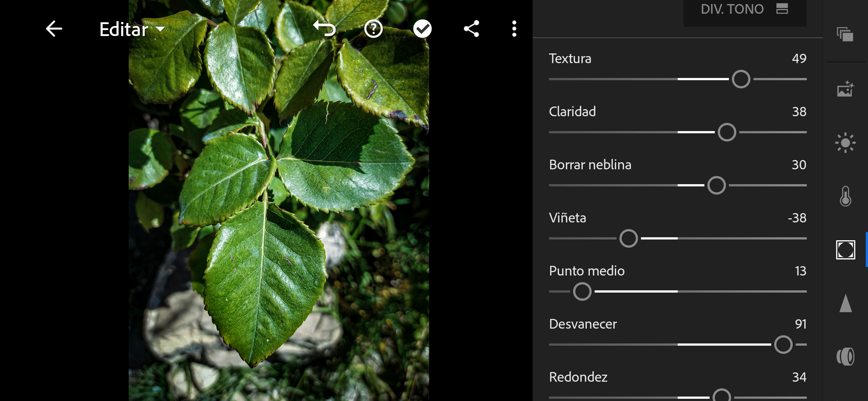Tap the Punto medio label
The height and width of the screenshot is (401, 868).
click(587, 271)
